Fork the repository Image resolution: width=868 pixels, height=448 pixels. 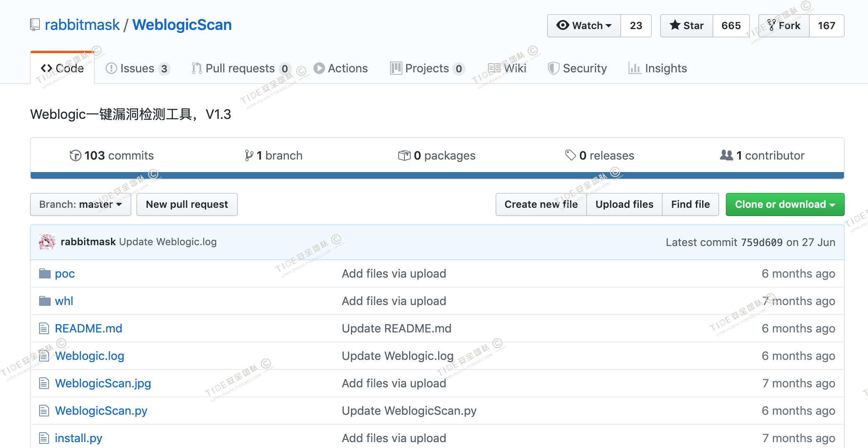click(784, 26)
